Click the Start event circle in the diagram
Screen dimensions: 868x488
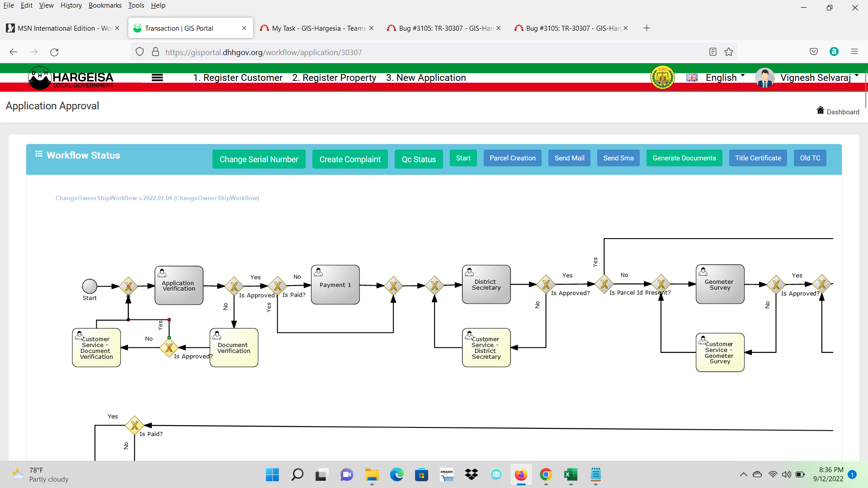pos(90,286)
